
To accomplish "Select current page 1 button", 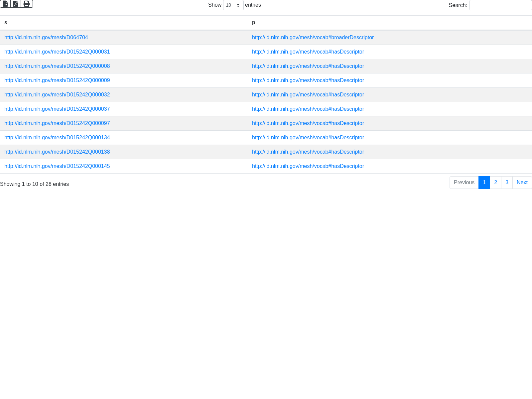I will point(484,183).
